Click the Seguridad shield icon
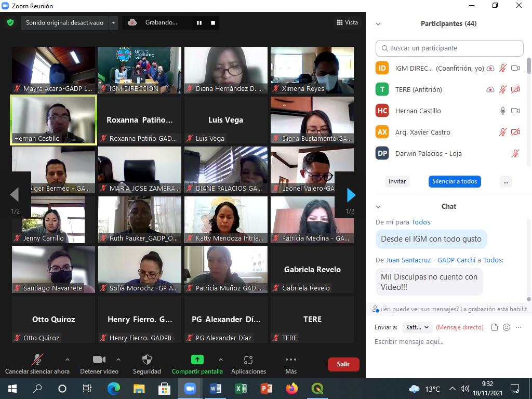 (147, 360)
